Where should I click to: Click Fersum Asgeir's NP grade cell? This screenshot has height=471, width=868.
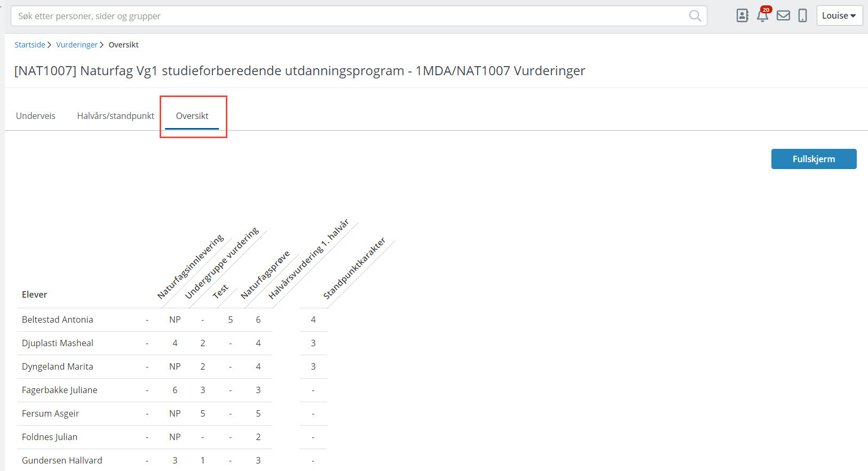(x=175, y=413)
